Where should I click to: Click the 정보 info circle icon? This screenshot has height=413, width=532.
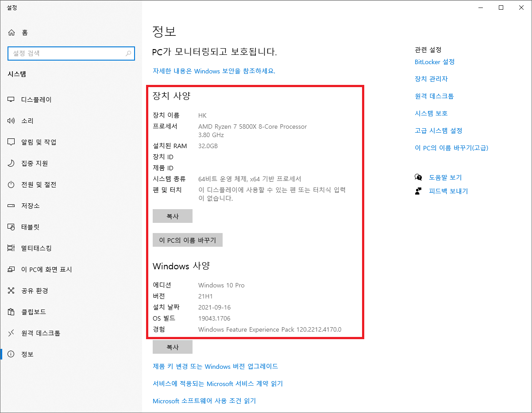coord(12,354)
